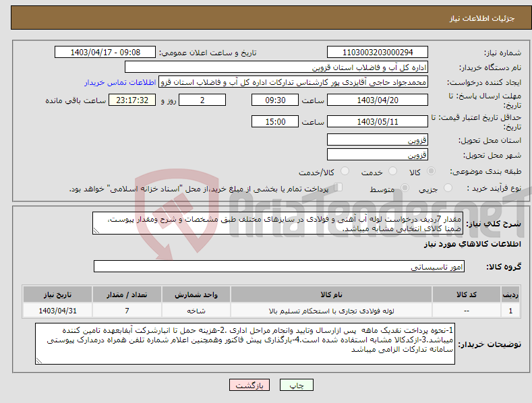Click the product name لوله فولادی تجاری cell
This screenshot has height=403, width=532.
pyautogui.click(x=331, y=311)
